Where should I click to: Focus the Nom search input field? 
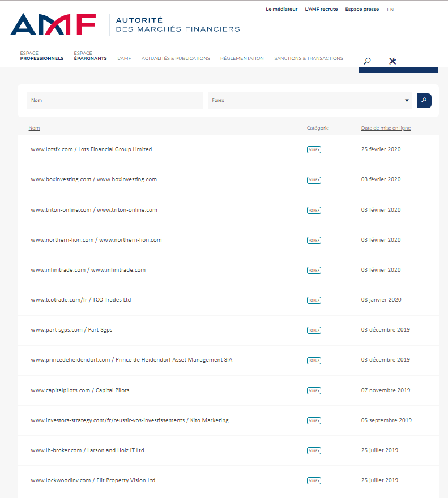pyautogui.click(x=114, y=100)
